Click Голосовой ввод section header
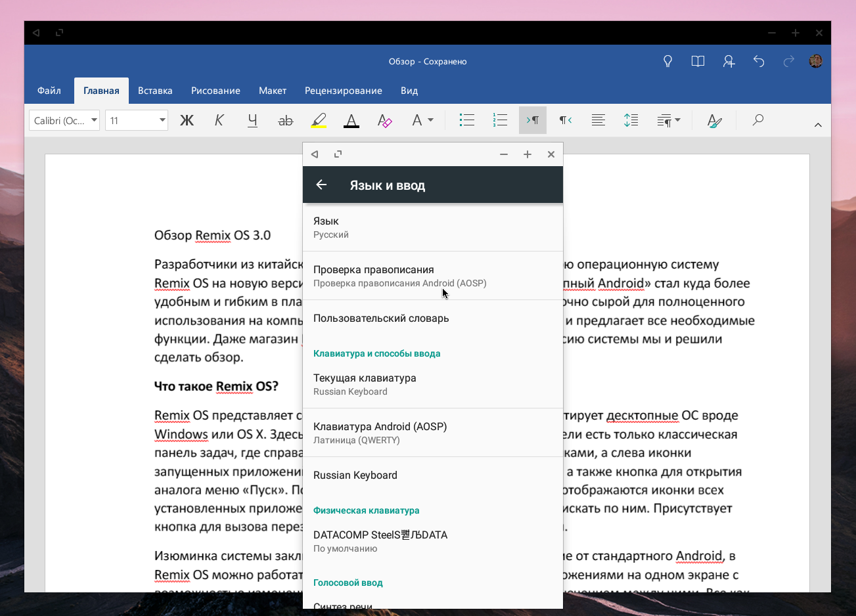The image size is (856, 616). coord(348,583)
